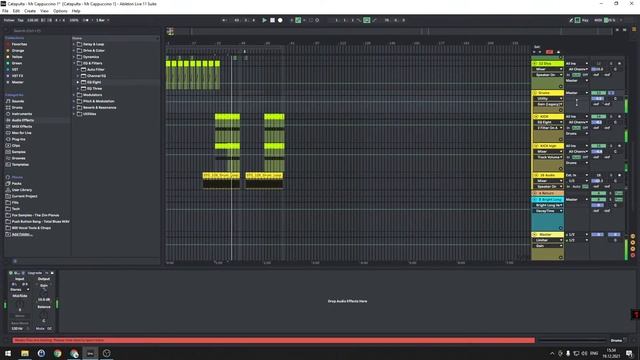Open the Help menu
640x360 pixels.
[76, 11]
